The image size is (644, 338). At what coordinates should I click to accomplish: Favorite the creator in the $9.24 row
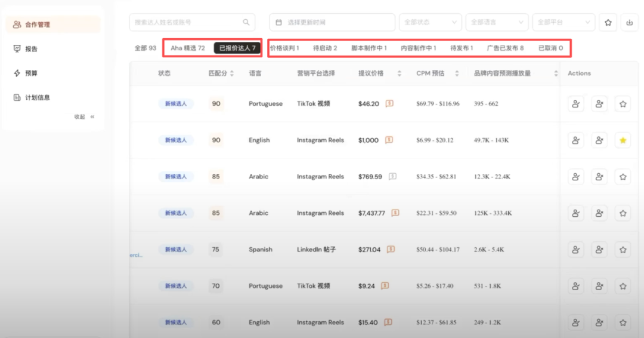(x=623, y=286)
